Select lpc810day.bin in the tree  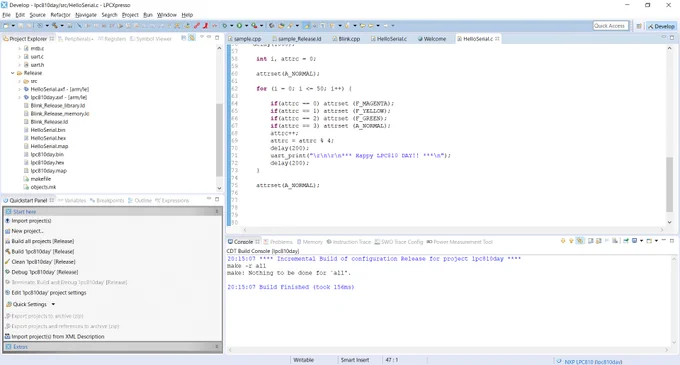47,154
